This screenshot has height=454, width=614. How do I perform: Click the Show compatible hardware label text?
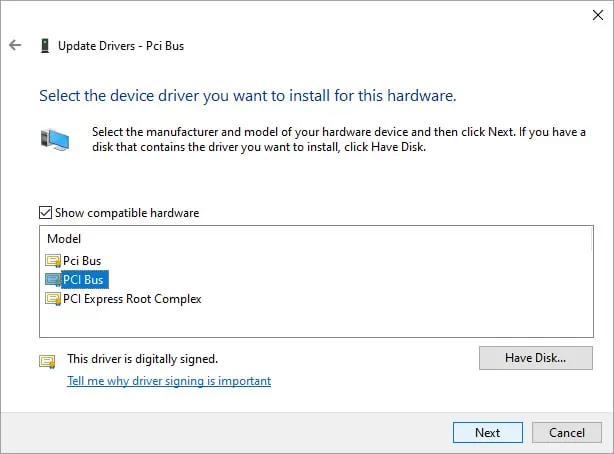point(127,213)
